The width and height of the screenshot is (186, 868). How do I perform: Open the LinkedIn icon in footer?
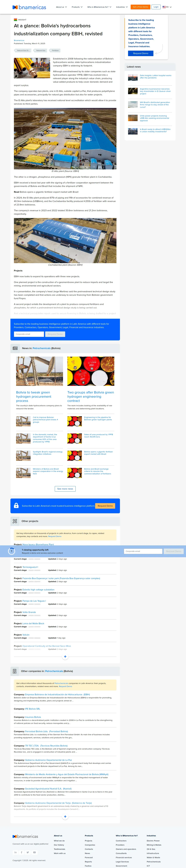15,852
